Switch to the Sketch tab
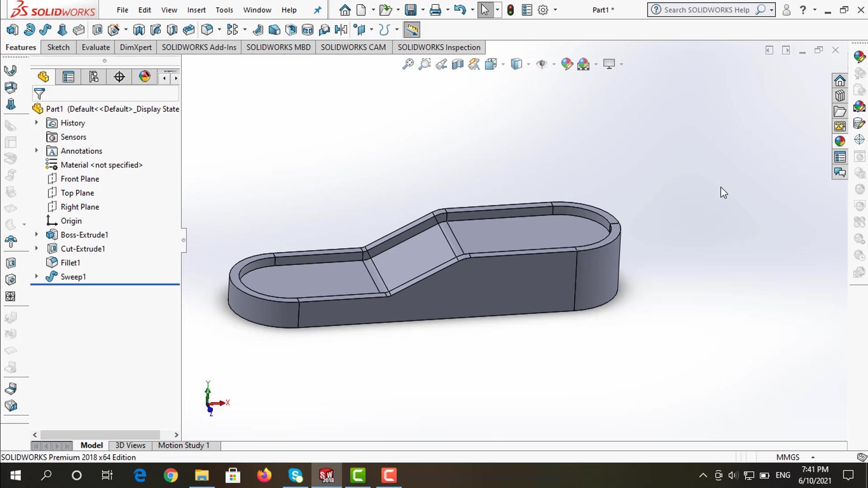Screen dimensions: 868x488 coord(58,47)
